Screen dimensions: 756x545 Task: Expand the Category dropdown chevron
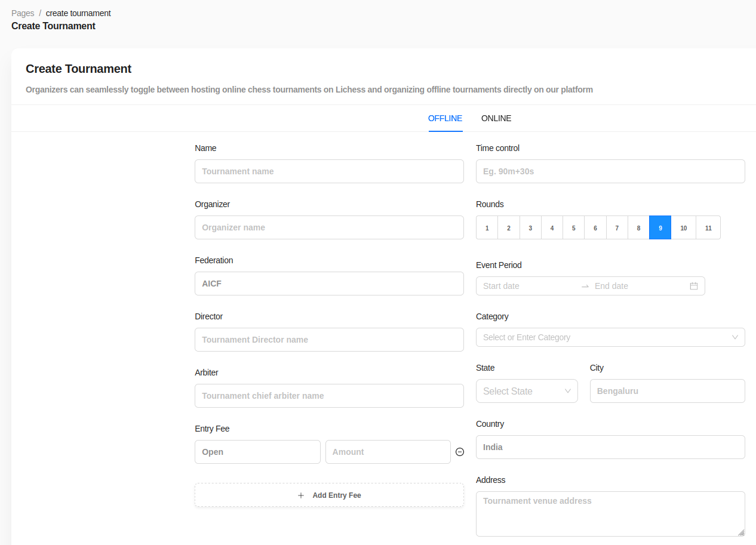tap(735, 337)
